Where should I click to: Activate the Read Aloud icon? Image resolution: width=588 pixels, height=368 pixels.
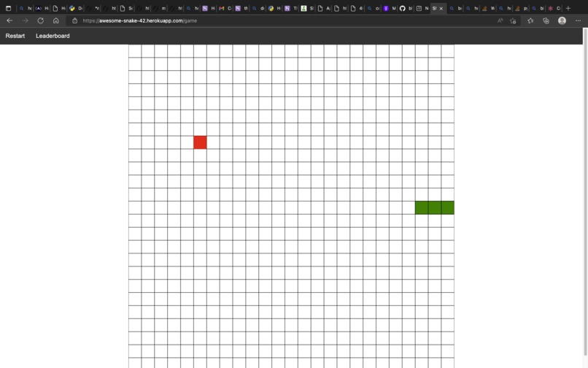click(x=500, y=20)
